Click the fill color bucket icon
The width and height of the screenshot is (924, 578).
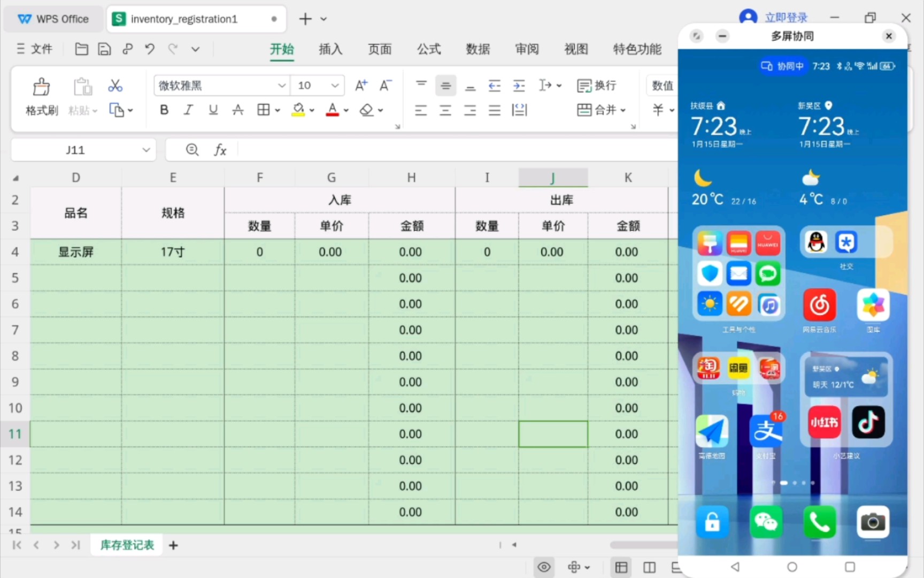coord(298,110)
